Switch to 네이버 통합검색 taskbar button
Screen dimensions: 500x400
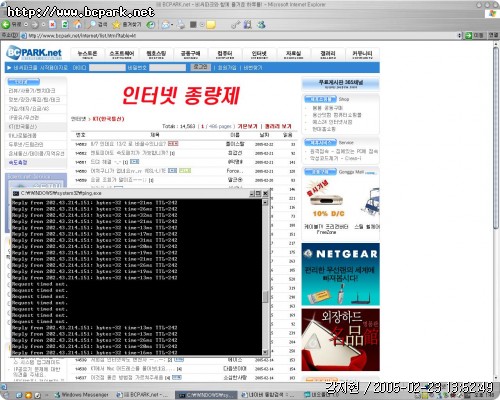point(268,395)
